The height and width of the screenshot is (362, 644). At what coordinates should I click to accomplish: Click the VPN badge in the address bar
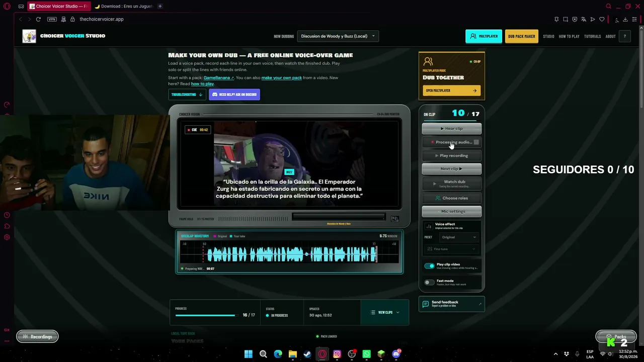[52, 19]
